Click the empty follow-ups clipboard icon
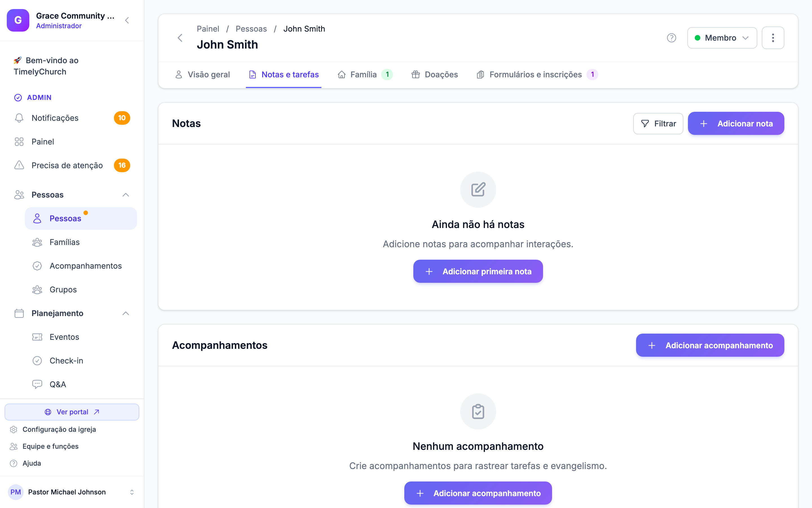Image resolution: width=812 pixels, height=508 pixels. [x=478, y=411]
